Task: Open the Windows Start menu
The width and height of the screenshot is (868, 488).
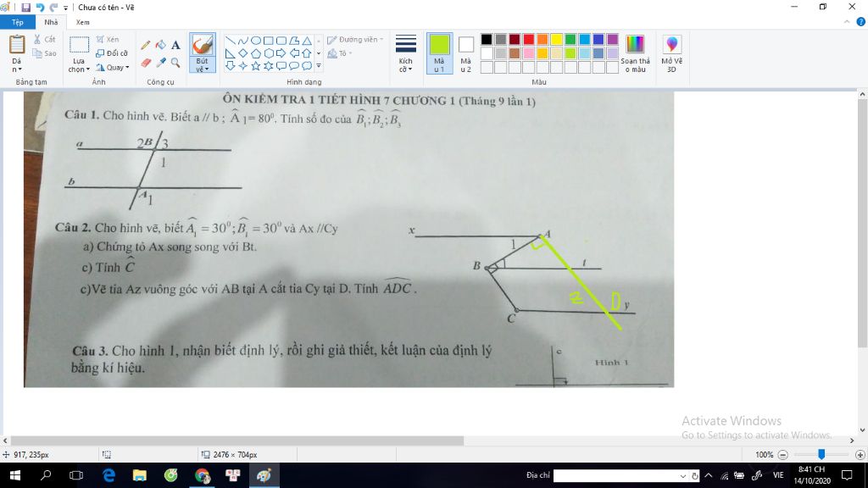Action: point(15,475)
